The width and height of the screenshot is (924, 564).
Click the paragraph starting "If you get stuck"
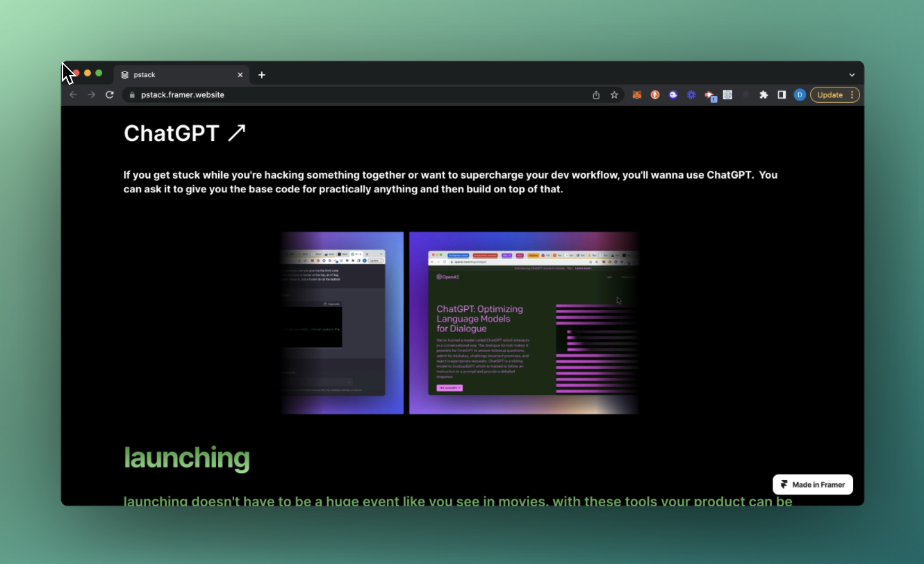[x=450, y=182]
